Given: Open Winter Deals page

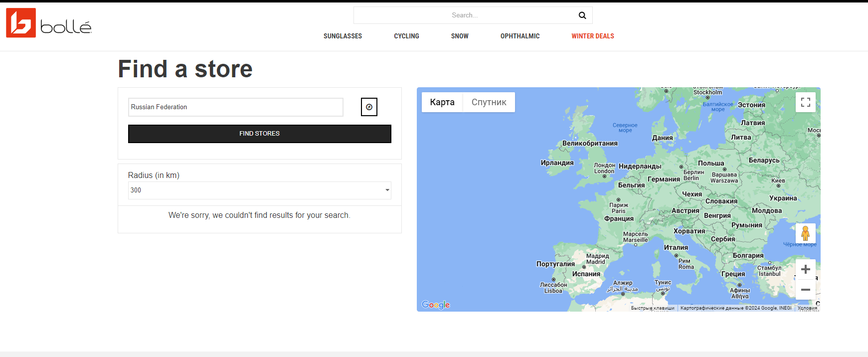Looking at the screenshot, I should 593,36.
